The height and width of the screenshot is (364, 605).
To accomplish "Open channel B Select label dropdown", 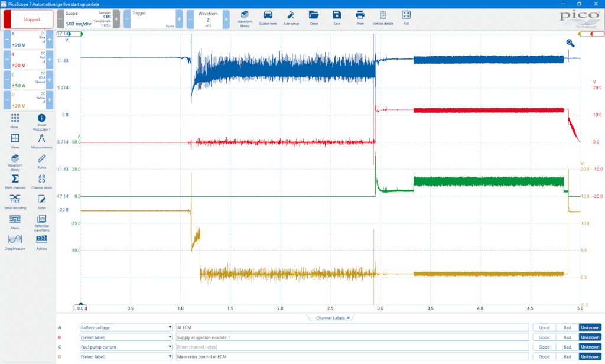I will click(126, 337).
